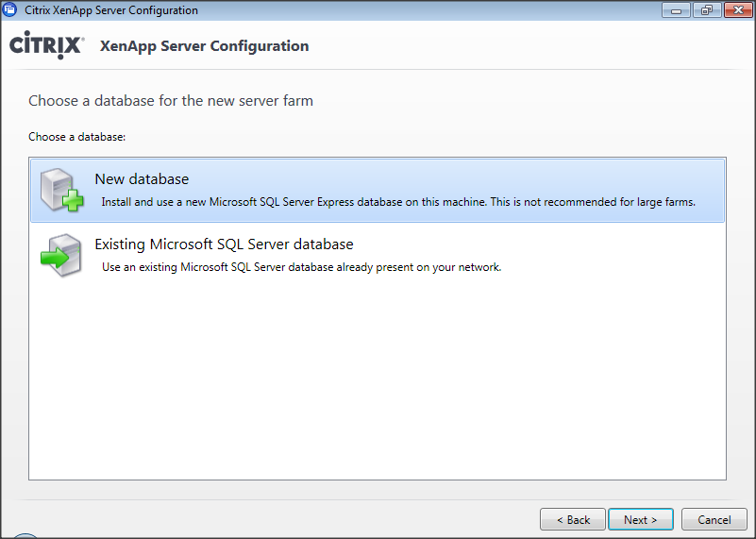Choose "Existing Microsoft SQL Server database" option title

tap(224, 244)
